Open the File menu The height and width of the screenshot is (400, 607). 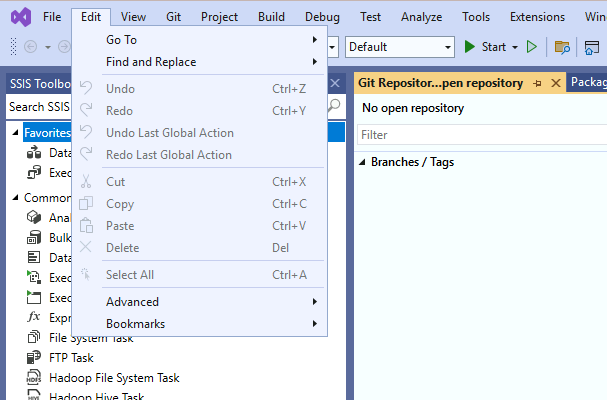click(x=52, y=17)
